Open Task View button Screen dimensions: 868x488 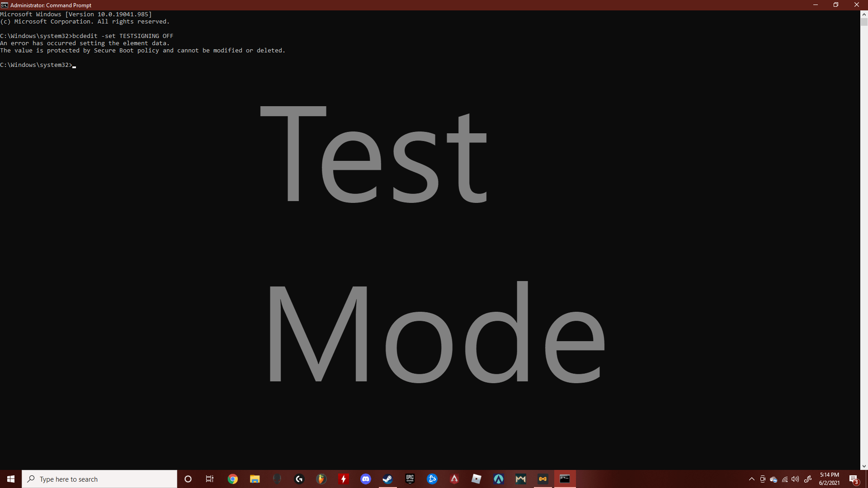point(210,479)
